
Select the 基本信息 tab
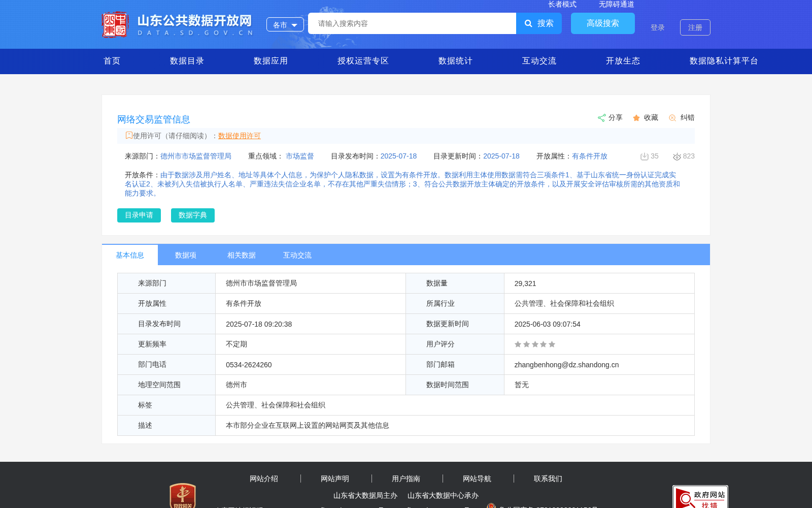point(130,255)
